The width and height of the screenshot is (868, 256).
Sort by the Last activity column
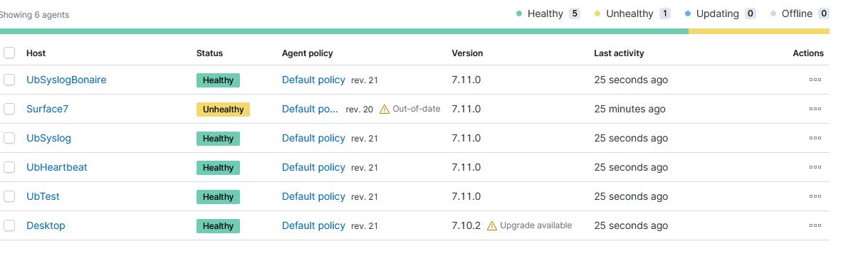click(619, 53)
